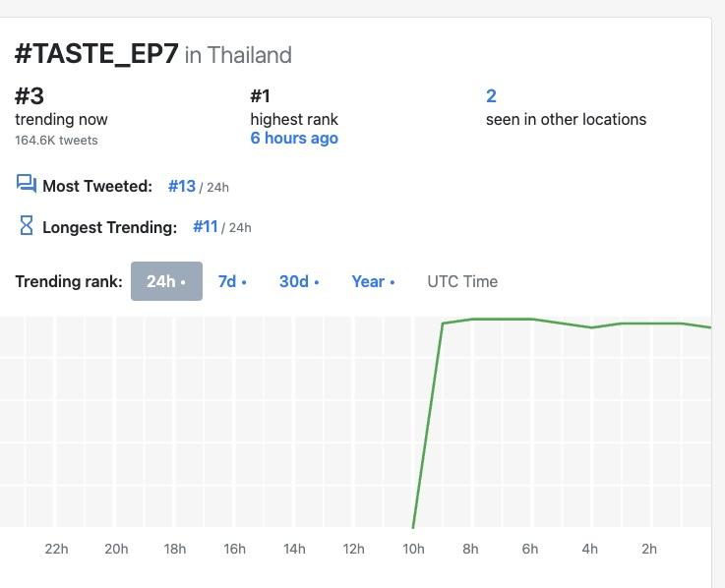
Task: Select the 24h trending rank tab
Action: [x=166, y=281]
